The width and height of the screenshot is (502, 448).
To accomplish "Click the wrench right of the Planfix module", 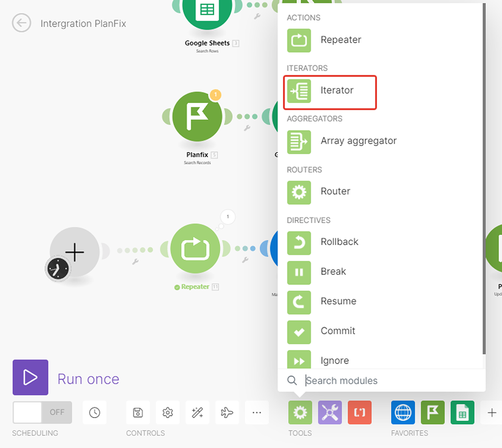I will [247, 128].
